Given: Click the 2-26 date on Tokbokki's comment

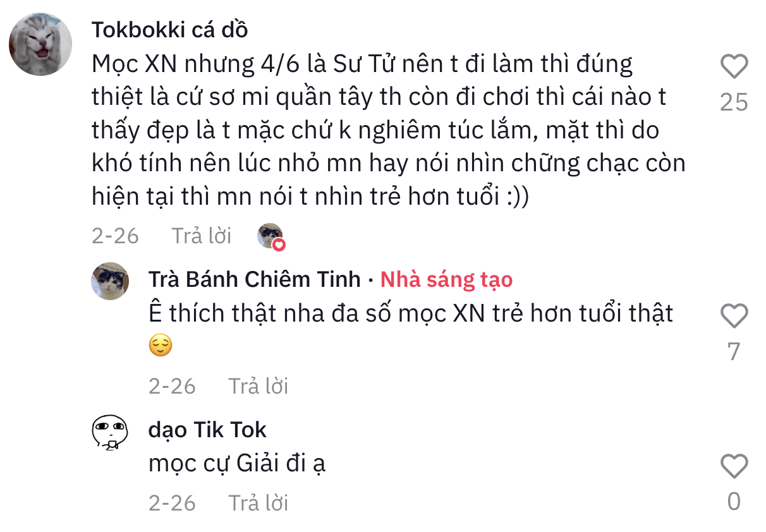Looking at the screenshot, I should [115, 236].
